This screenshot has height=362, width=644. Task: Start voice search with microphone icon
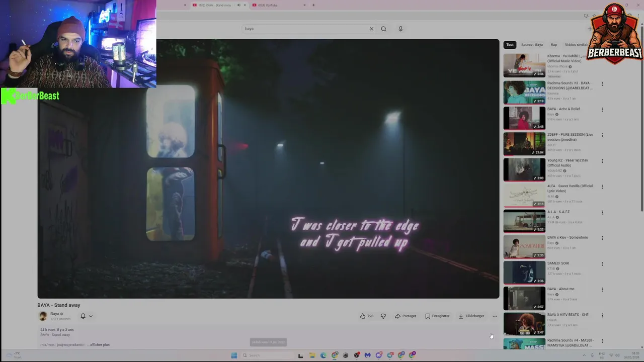pyautogui.click(x=400, y=29)
